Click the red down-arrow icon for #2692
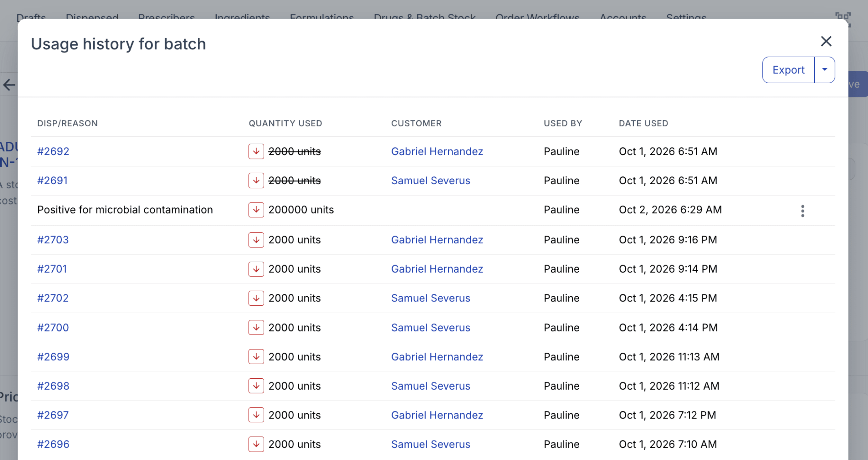Image resolution: width=868 pixels, height=460 pixels. 256,151
